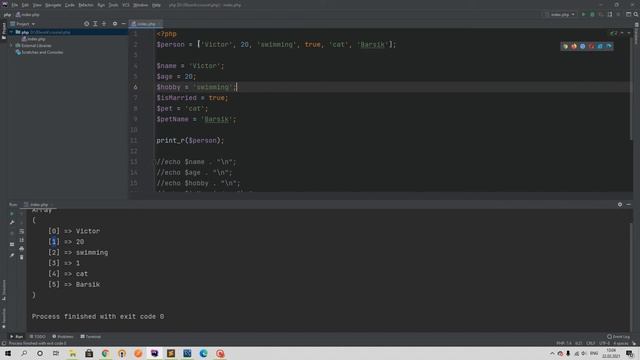640x360 pixels.
Task: Click the collapse all icon in Project panel
Action: pos(104,24)
